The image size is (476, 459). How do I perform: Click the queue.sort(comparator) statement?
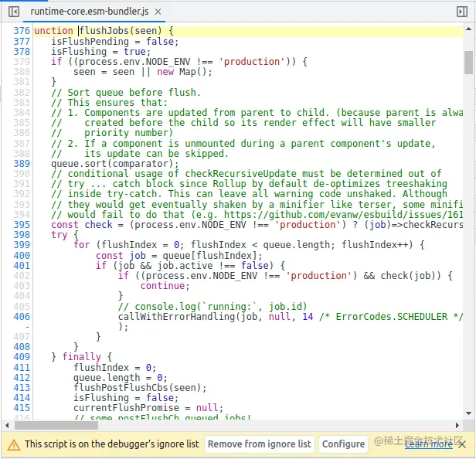pos(114,164)
